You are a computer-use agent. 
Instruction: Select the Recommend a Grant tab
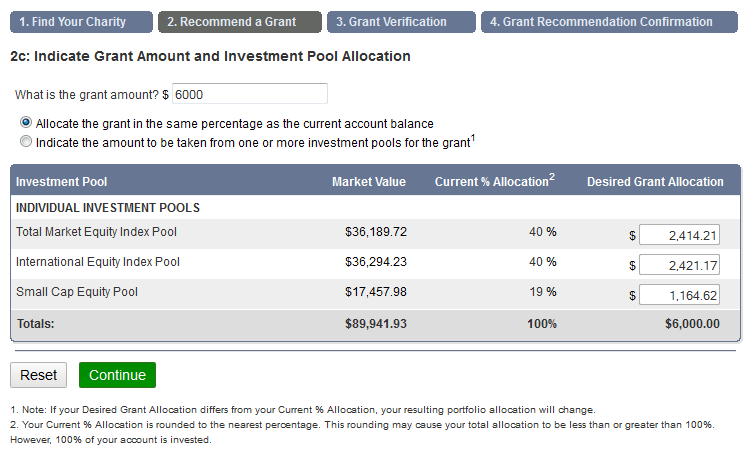point(239,22)
